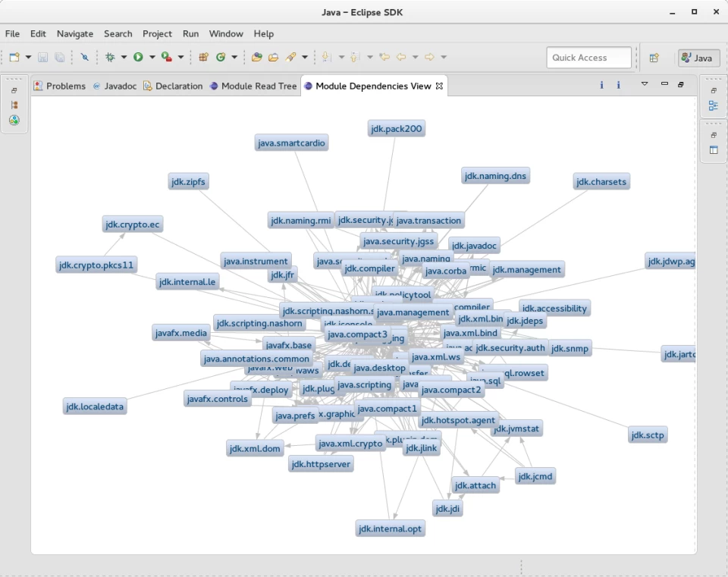
Task: Switch to the Problems tab
Action: point(60,86)
